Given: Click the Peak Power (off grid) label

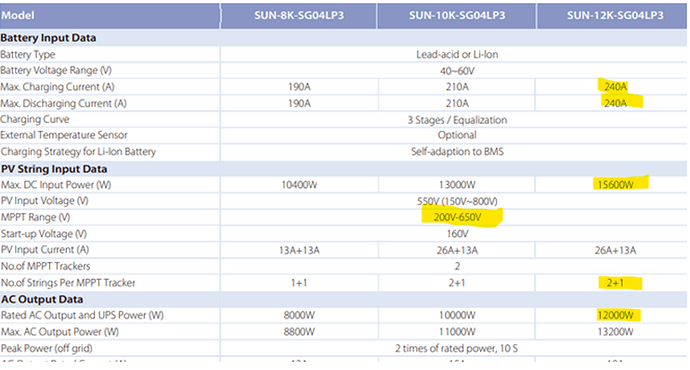Looking at the screenshot, I should (x=47, y=348).
